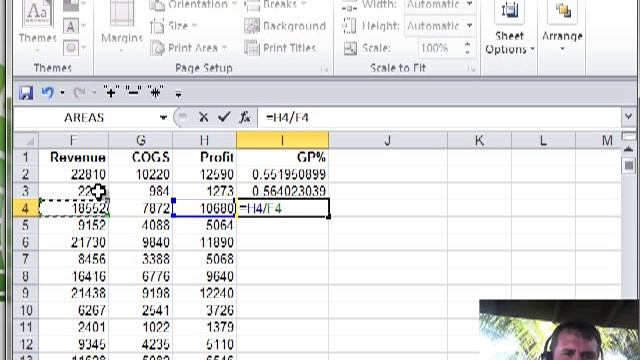The image size is (640, 360).
Task: Click the asterisk macro icon in toolbar
Action: click(156, 92)
